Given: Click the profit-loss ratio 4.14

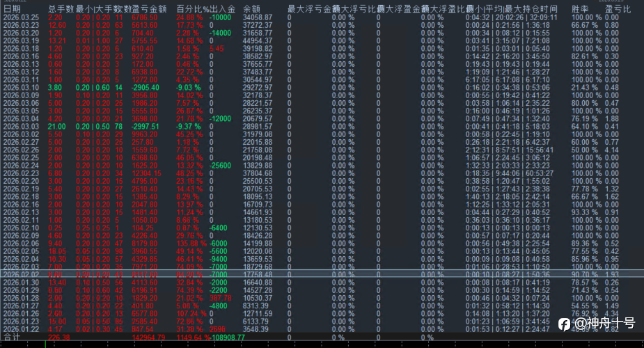Looking at the screenshot, I should (x=611, y=150).
